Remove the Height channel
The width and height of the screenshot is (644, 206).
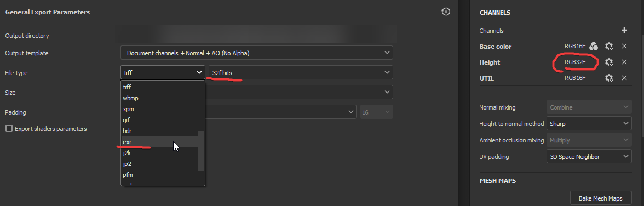pos(624,62)
